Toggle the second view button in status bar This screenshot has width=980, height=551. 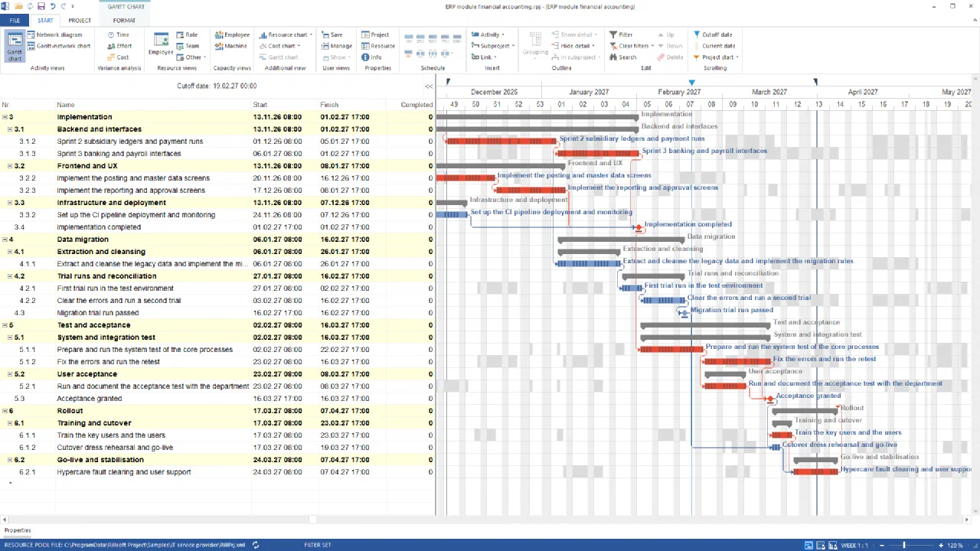click(x=821, y=545)
